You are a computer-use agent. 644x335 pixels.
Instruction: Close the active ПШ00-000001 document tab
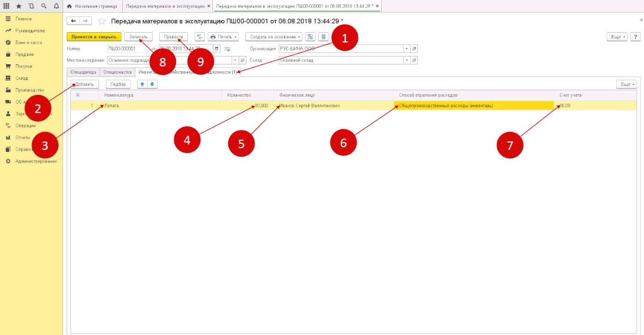coord(377,6)
